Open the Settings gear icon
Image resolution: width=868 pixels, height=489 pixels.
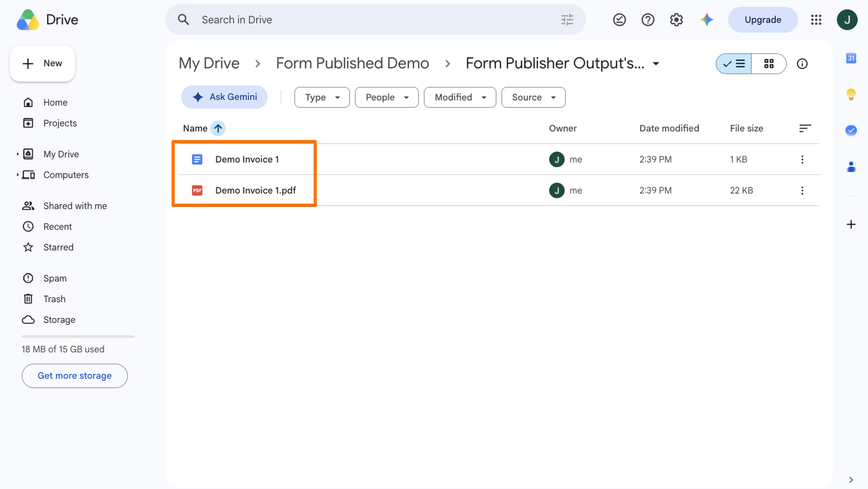coord(676,20)
